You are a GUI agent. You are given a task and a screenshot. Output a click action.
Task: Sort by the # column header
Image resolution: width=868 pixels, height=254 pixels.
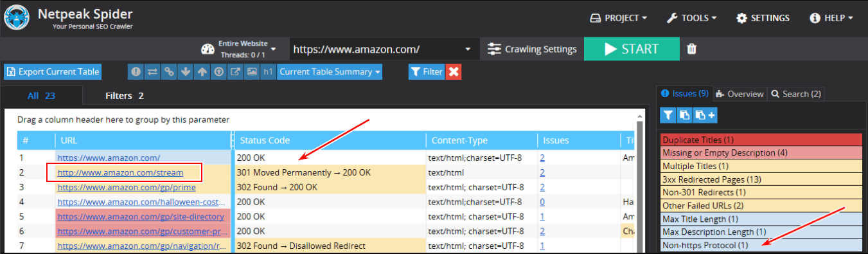(x=36, y=140)
